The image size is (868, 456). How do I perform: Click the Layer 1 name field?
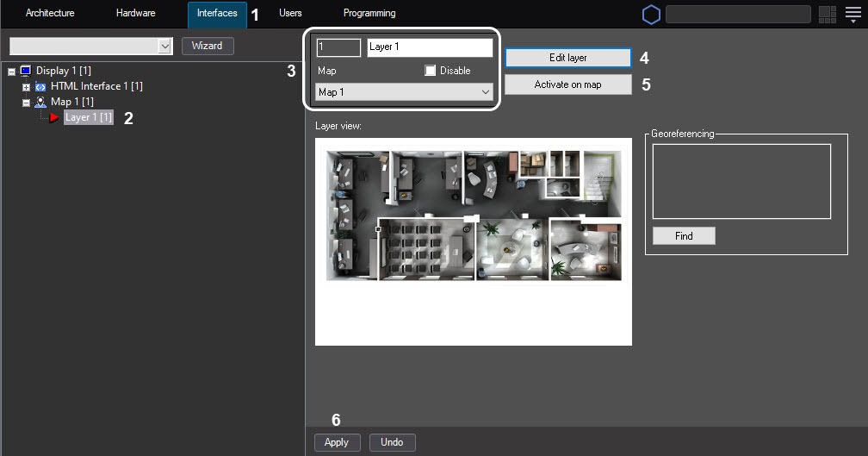tap(430, 47)
